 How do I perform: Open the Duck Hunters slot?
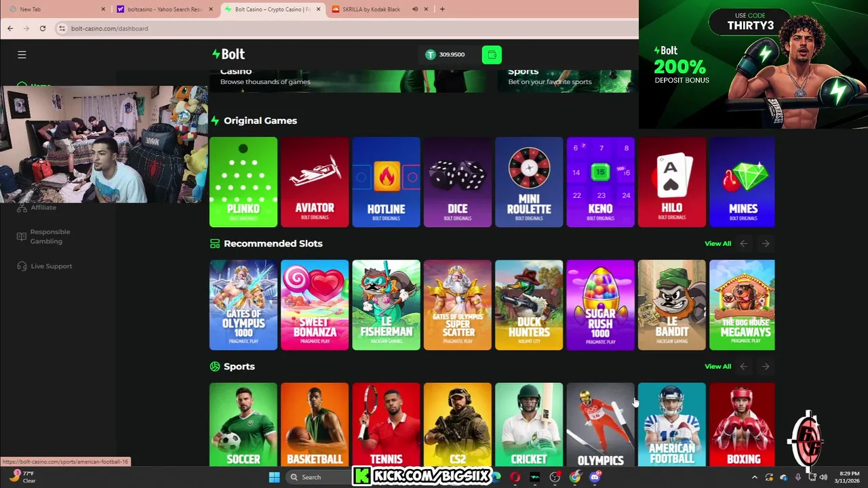pyautogui.click(x=529, y=305)
